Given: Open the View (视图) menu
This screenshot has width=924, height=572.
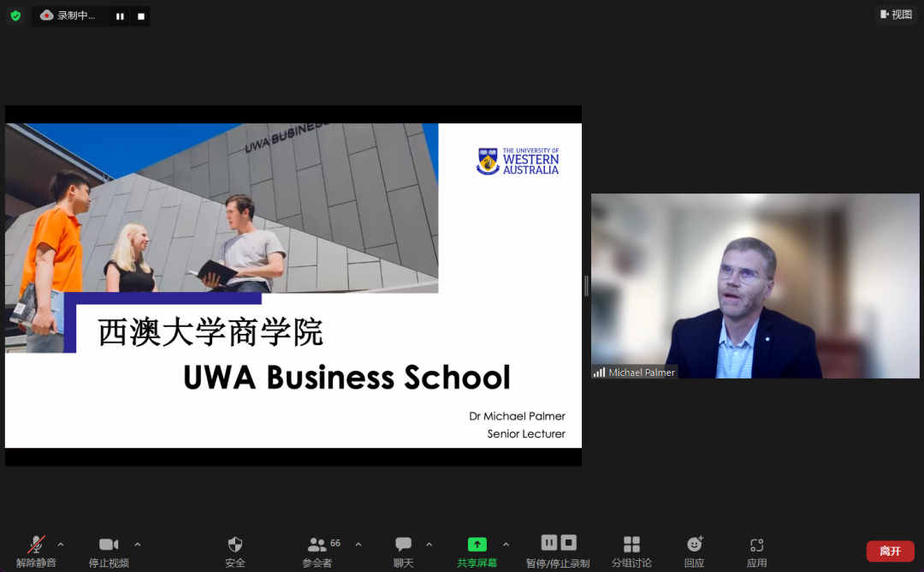Looking at the screenshot, I should point(896,15).
